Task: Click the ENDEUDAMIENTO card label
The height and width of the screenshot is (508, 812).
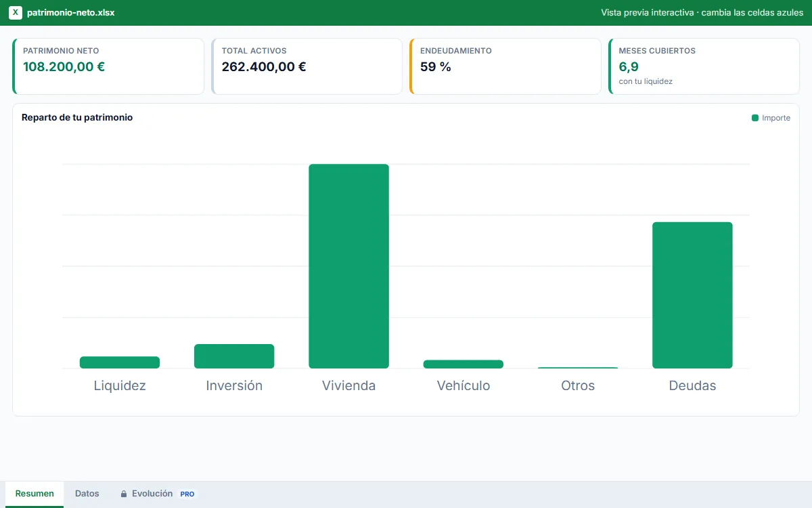Action: click(456, 51)
